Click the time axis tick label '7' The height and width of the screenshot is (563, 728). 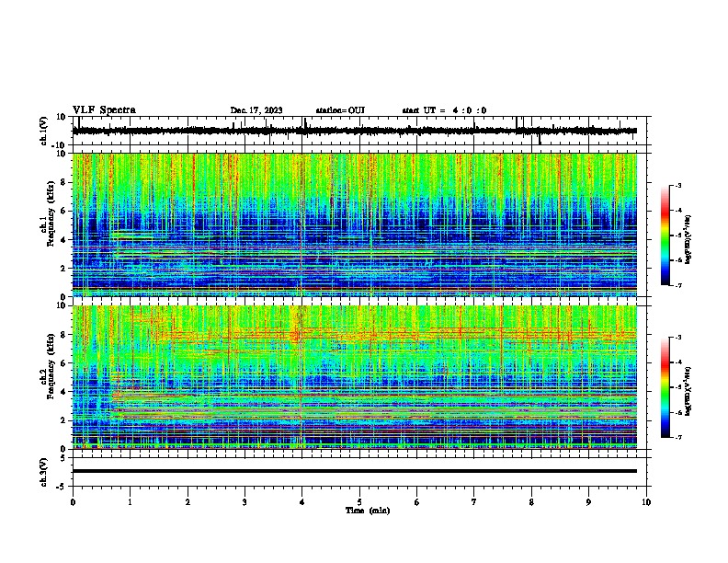(474, 502)
